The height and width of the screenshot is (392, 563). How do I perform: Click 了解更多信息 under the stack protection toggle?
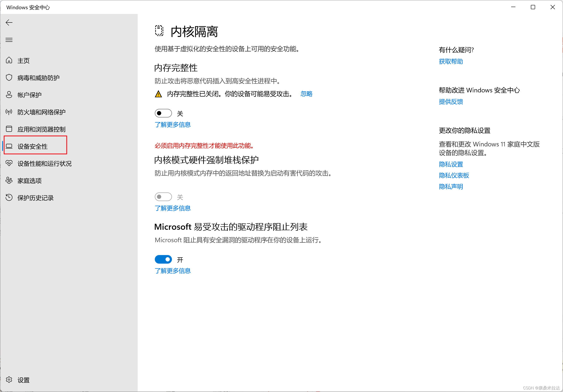pos(173,208)
